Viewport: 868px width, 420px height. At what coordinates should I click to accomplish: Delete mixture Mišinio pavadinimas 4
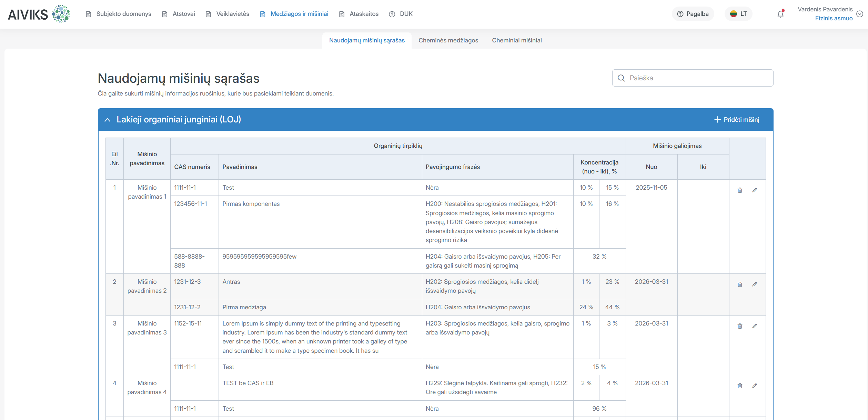pyautogui.click(x=740, y=386)
